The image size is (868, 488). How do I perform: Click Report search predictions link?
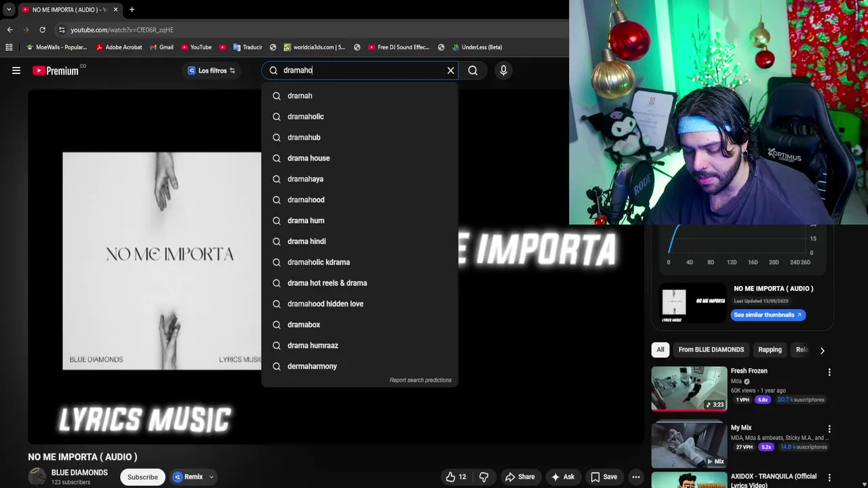click(420, 380)
